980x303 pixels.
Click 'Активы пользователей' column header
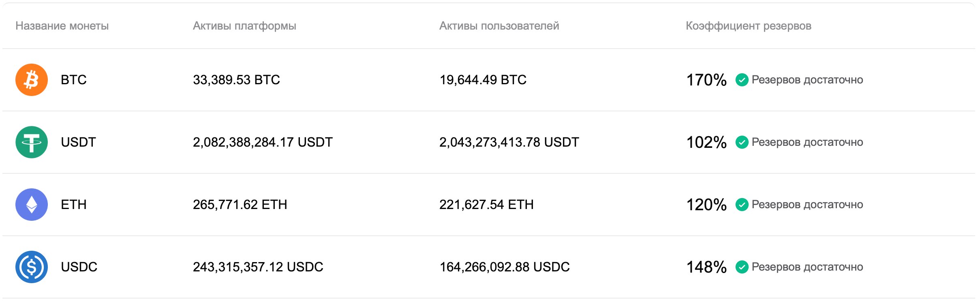(x=499, y=26)
